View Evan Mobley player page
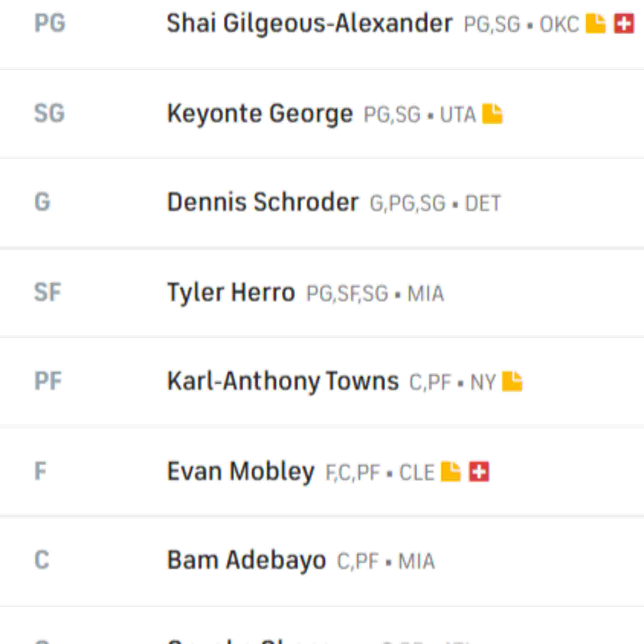 point(240,472)
